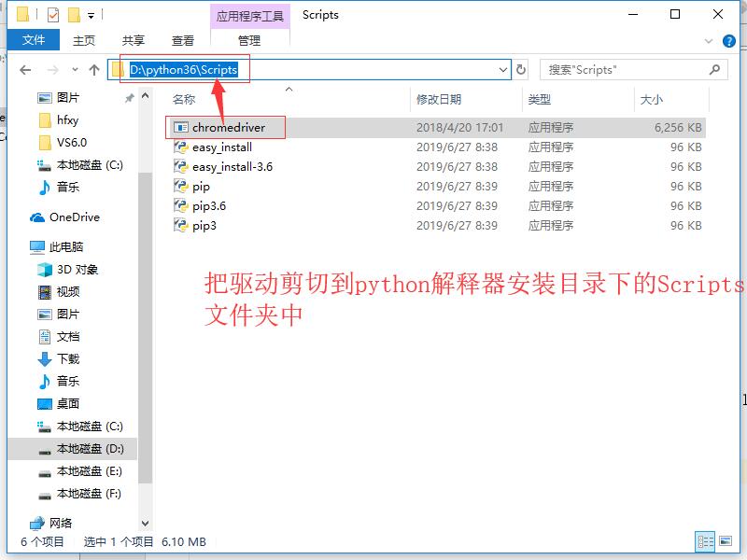Click search magnifier icon

(714, 70)
